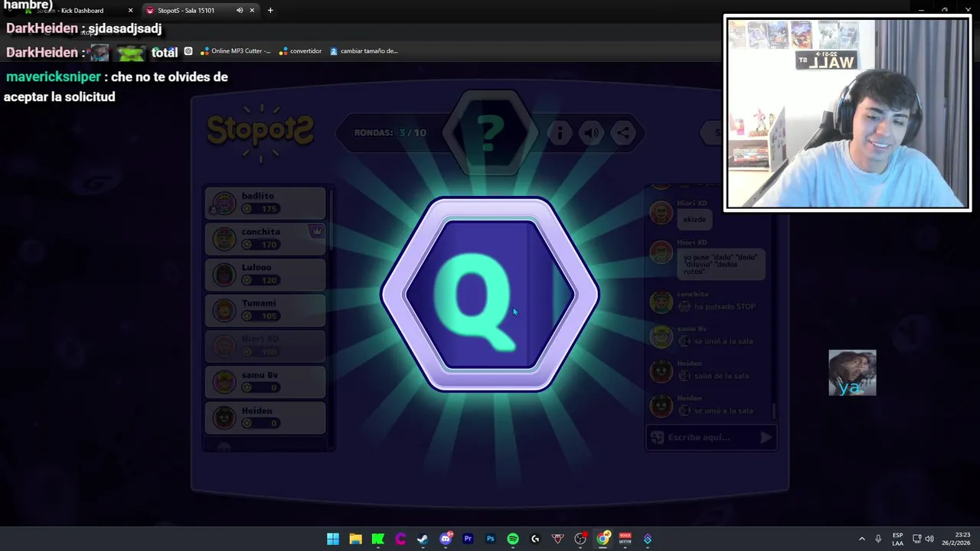Close the Kick Dashboard tab

130,11
